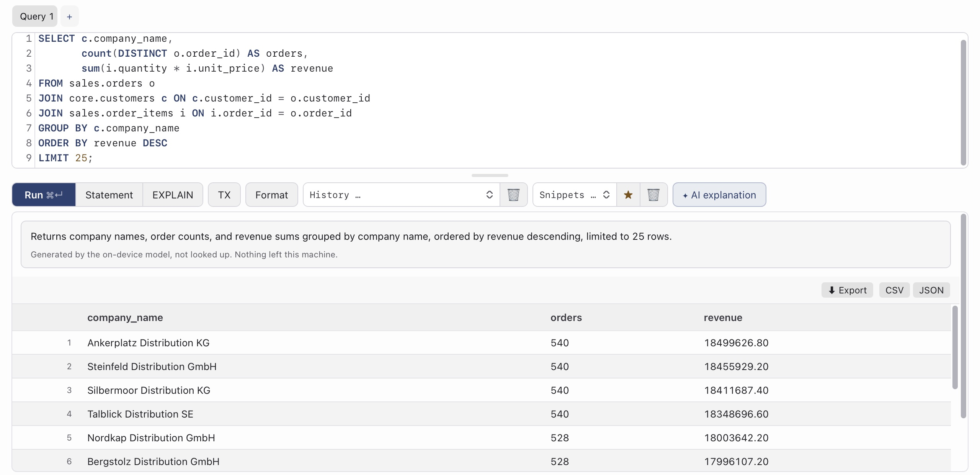This screenshot has height=475, width=980.
Task: Select 'Steinfeld Distribution GmbH' cell
Action: point(152,367)
